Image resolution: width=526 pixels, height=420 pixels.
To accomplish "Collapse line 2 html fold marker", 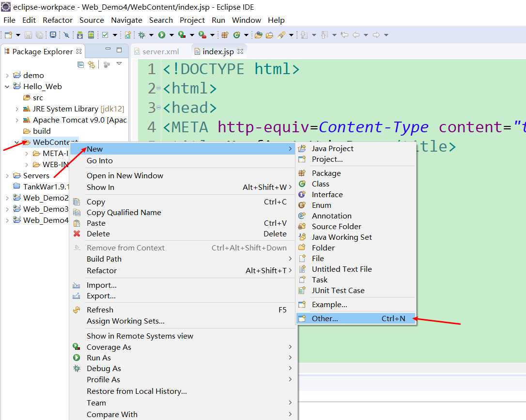I will click(158, 88).
